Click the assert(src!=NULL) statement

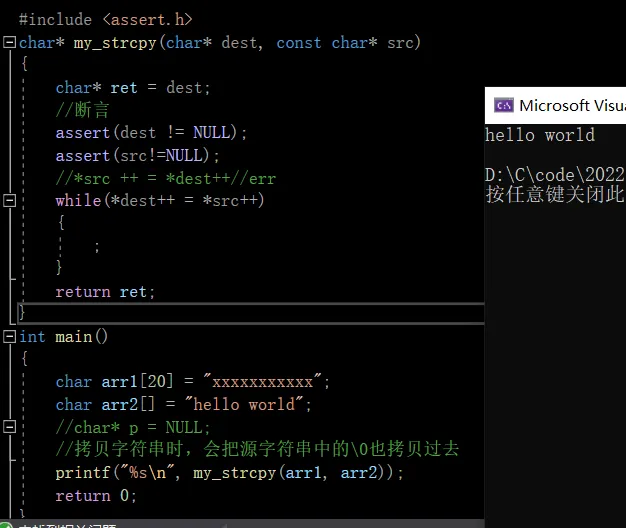point(137,155)
